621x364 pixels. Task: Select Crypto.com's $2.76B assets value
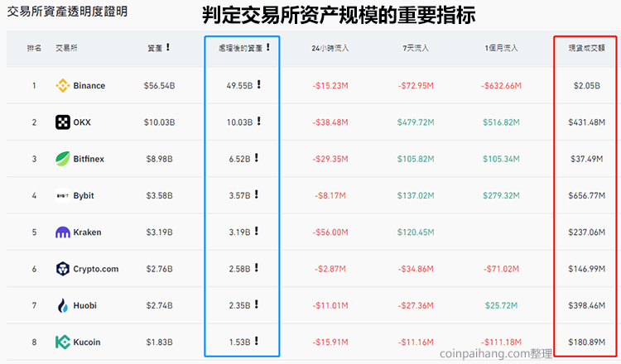coord(159,269)
